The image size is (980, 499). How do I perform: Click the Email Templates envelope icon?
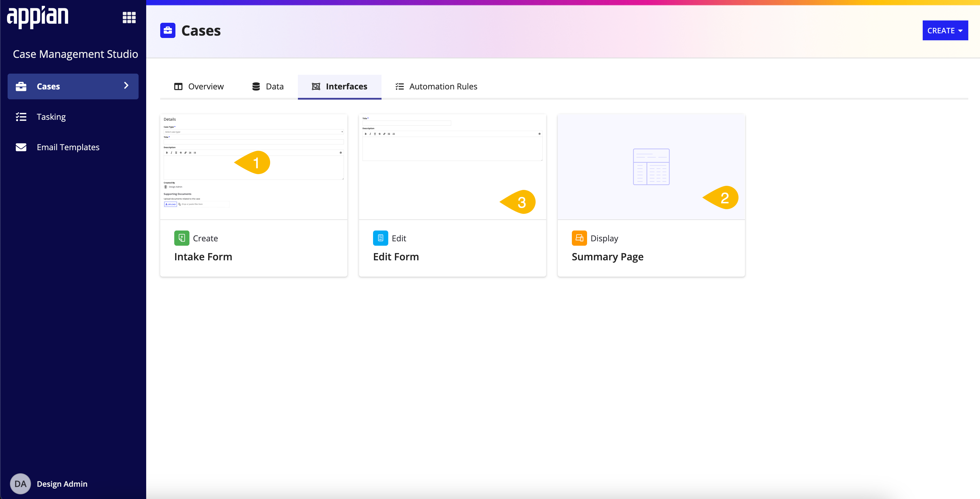tap(21, 147)
